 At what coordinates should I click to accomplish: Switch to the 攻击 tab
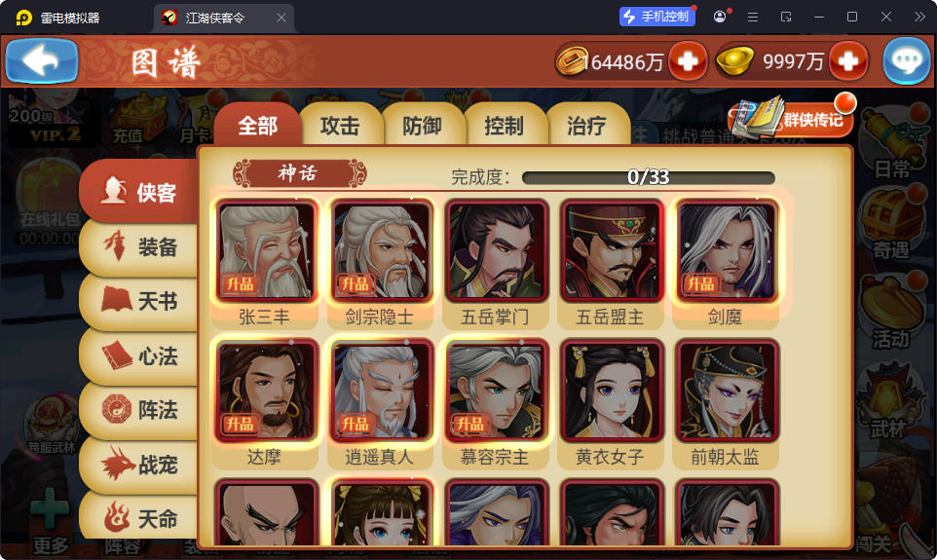pyautogui.click(x=340, y=126)
